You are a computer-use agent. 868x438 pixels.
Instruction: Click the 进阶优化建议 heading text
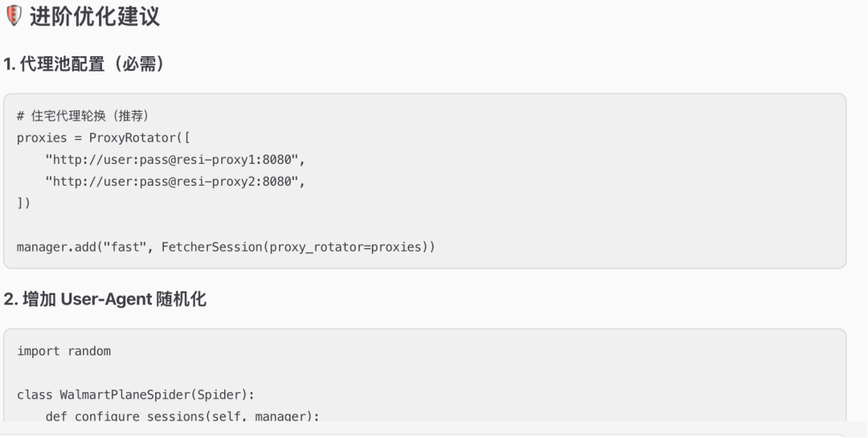pyautogui.click(x=95, y=17)
